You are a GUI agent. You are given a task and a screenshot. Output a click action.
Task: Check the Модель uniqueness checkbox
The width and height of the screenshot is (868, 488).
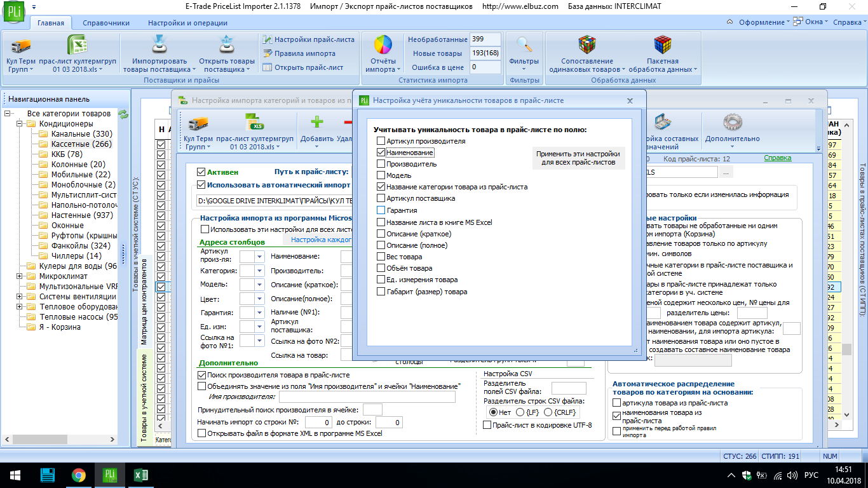click(381, 175)
